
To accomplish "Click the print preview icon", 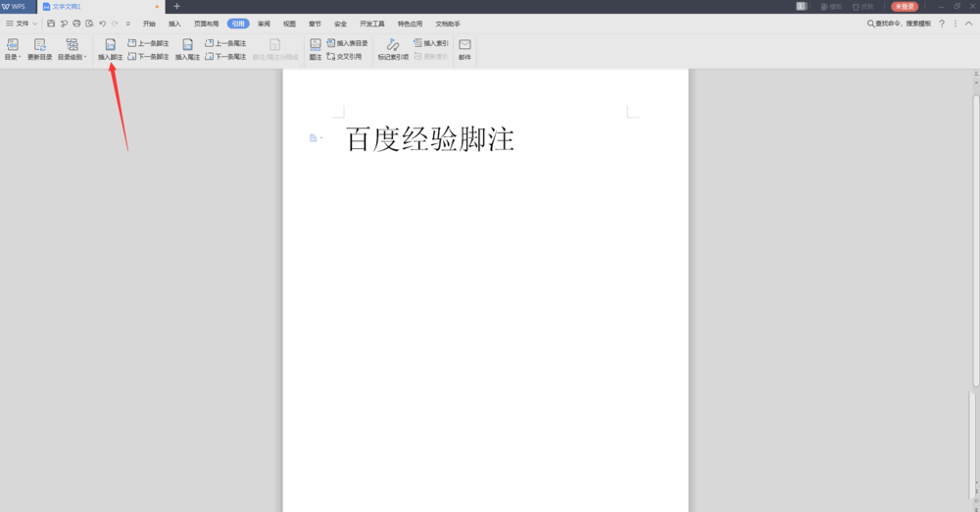I will (89, 24).
